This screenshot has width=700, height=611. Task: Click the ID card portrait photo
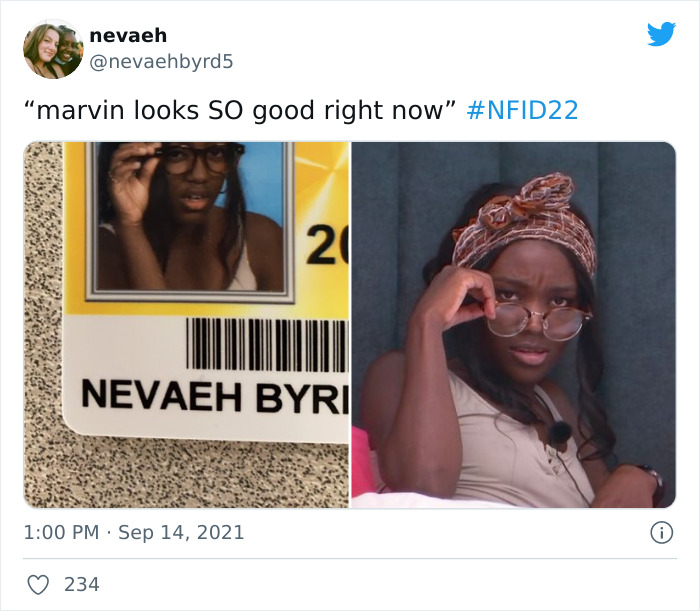tap(190, 217)
